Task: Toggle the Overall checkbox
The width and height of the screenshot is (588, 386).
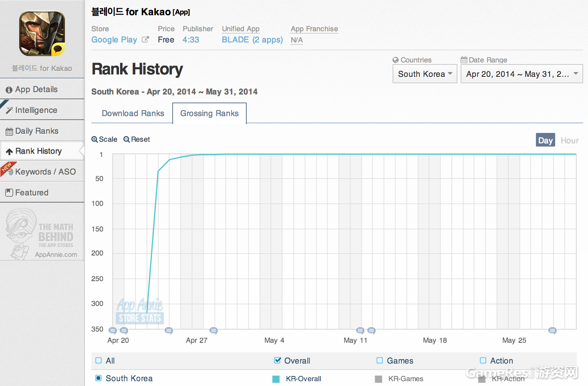Action: (x=277, y=360)
